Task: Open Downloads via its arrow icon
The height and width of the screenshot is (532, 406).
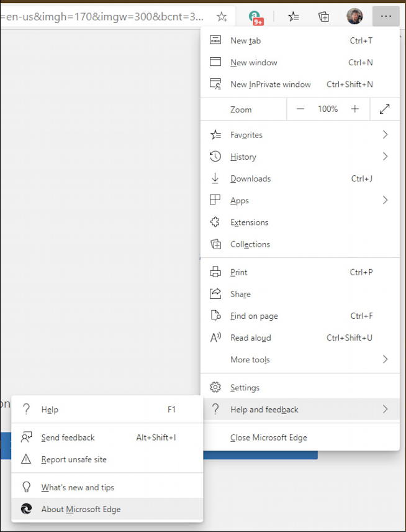Action: [x=215, y=178]
